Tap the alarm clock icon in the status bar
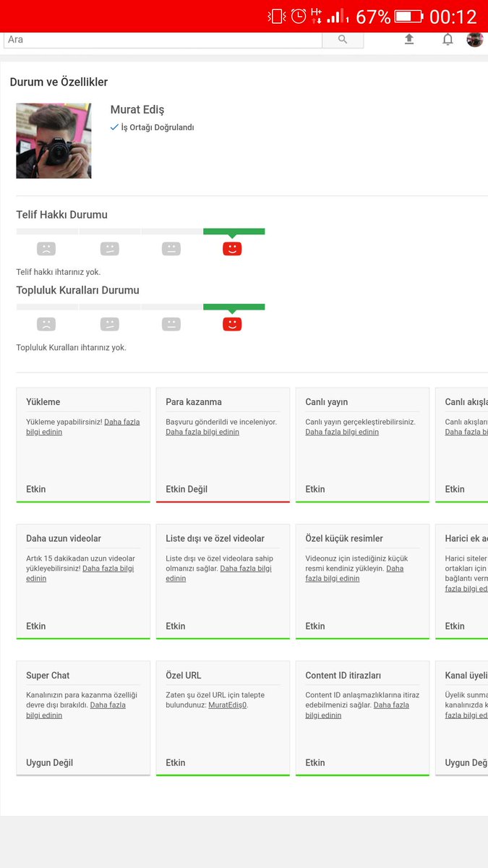Image resolution: width=488 pixels, height=868 pixels. 299,16
